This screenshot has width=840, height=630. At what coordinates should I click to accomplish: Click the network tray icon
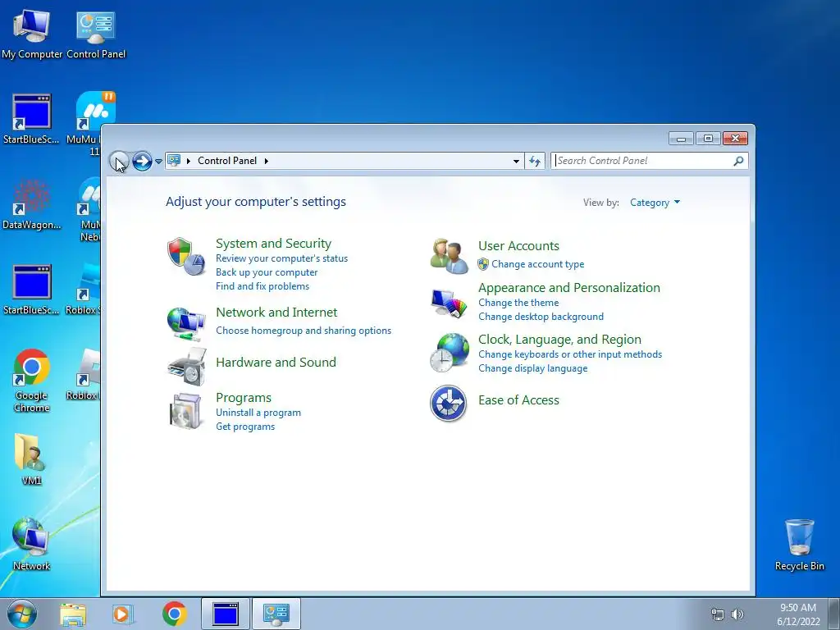717,614
